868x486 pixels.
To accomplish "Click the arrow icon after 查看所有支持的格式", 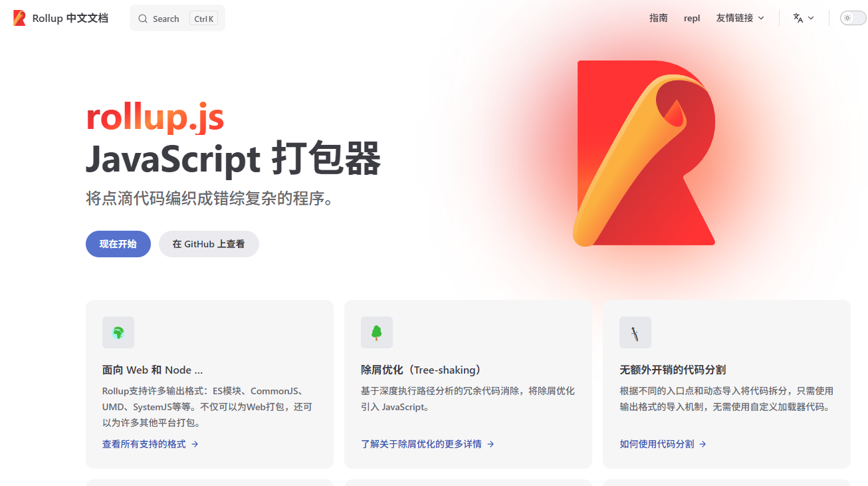I will [195, 444].
